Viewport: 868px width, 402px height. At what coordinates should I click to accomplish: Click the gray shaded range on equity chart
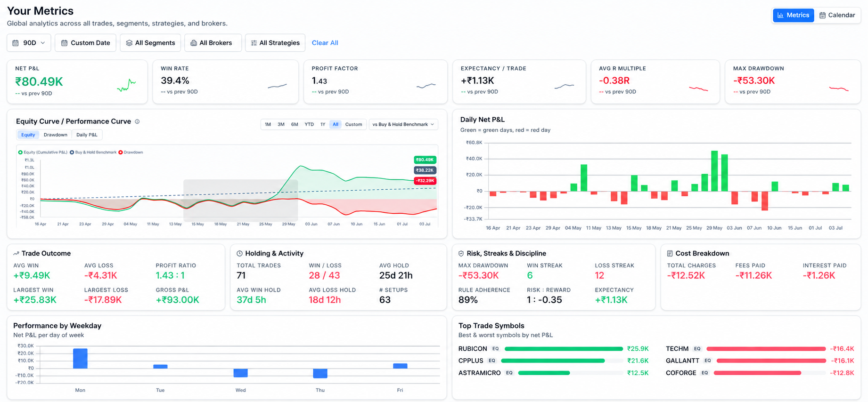click(240, 201)
